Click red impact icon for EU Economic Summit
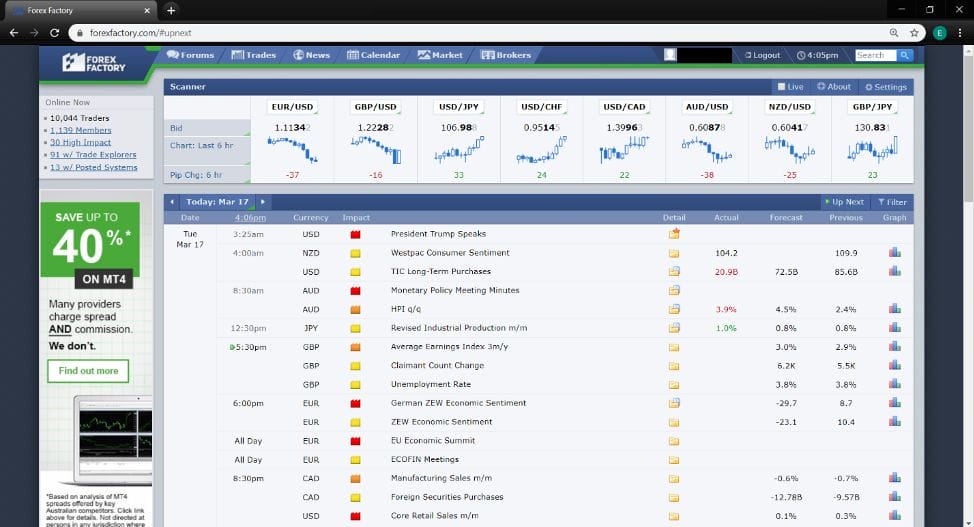 click(x=355, y=441)
